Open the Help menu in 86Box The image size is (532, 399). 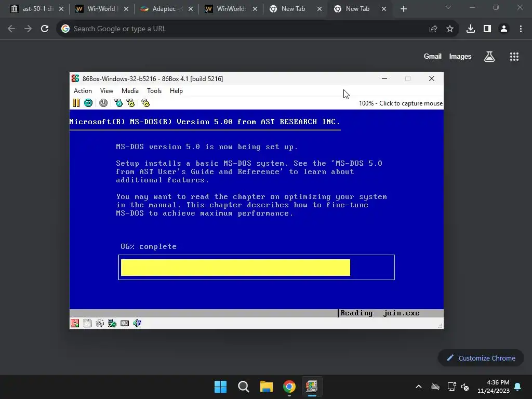pyautogui.click(x=176, y=90)
